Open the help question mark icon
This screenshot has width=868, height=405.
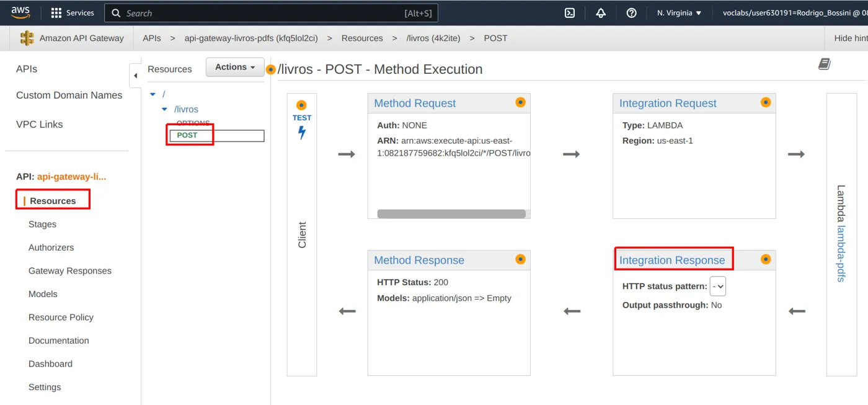[631, 13]
